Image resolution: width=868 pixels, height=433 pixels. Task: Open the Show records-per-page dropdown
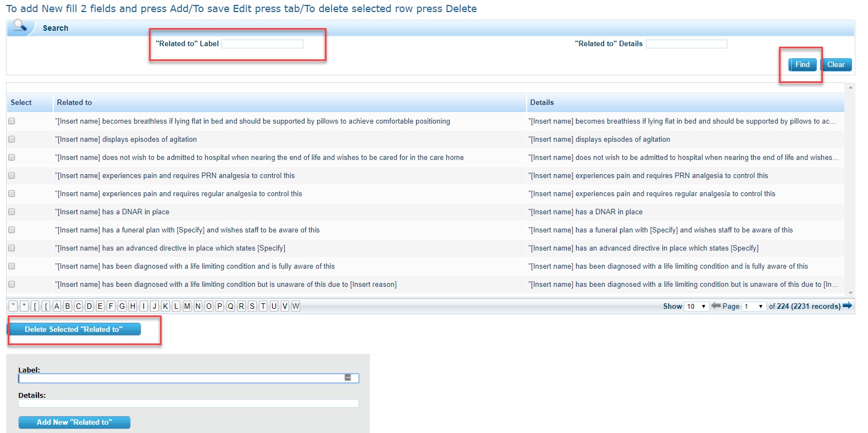[696, 306]
